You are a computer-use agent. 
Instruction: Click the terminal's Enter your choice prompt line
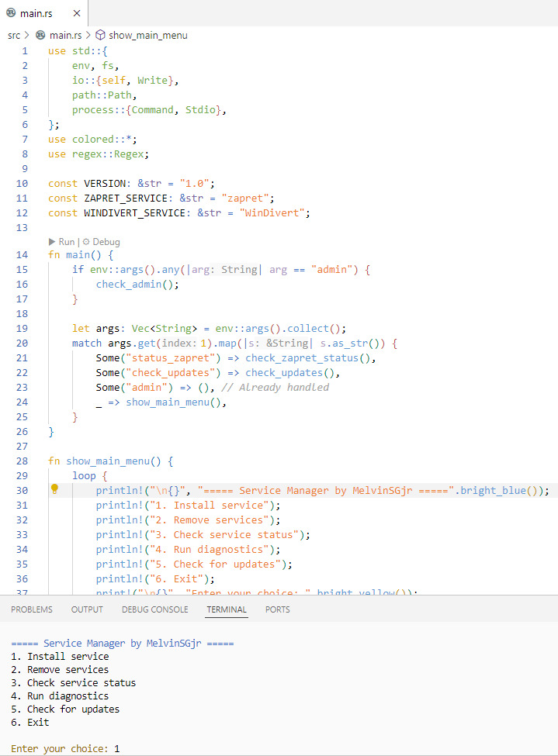pyautogui.click(x=65, y=748)
